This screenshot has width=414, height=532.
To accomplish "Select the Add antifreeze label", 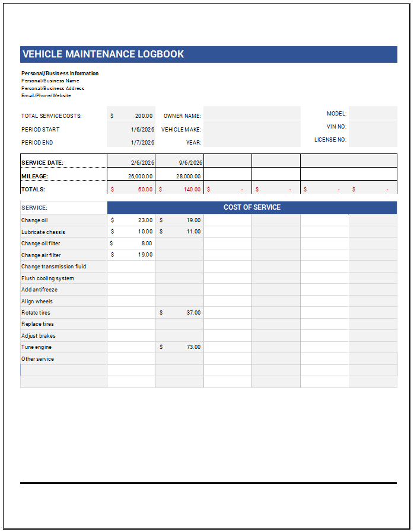I will (x=39, y=290).
